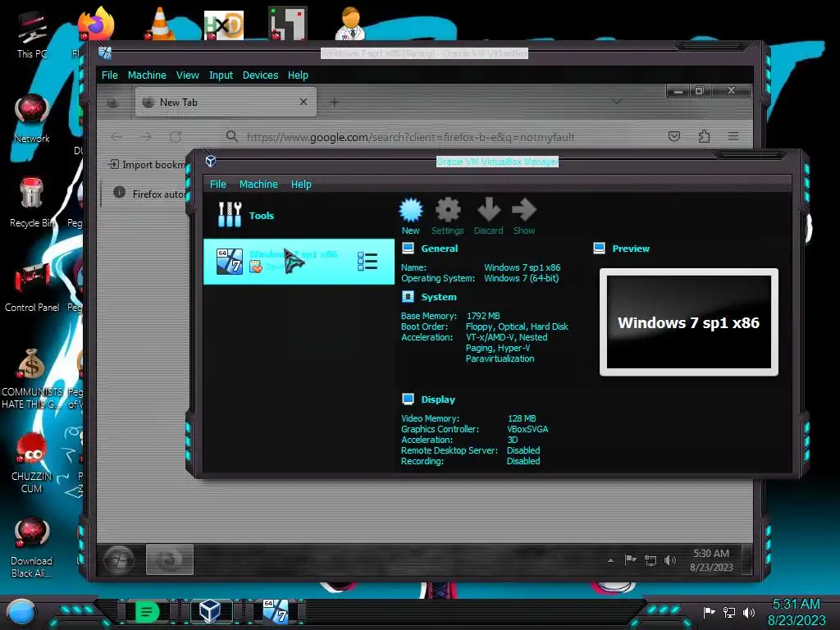Click the Pocket save icon in Firefox
Image resolution: width=840 pixels, height=630 pixels.
pyautogui.click(x=674, y=137)
